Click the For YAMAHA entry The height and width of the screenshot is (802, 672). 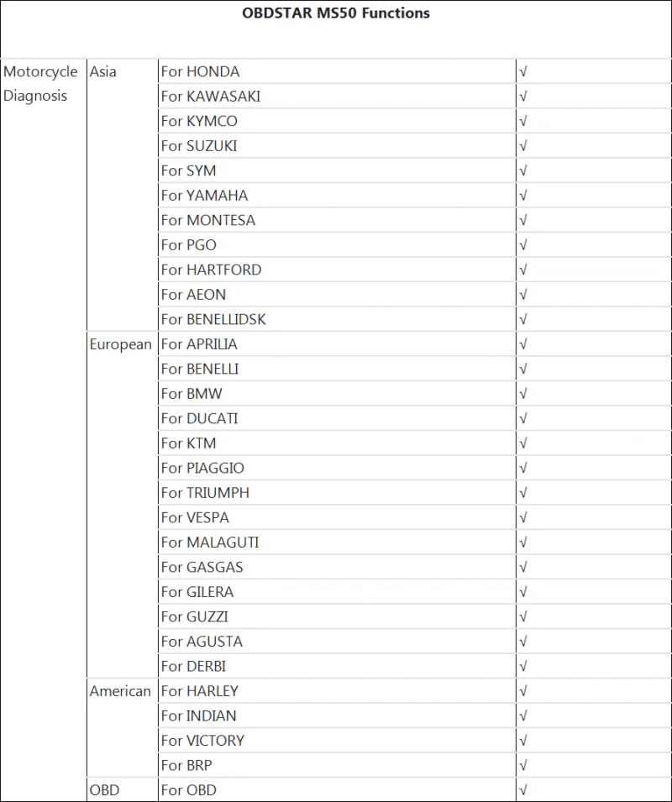[205, 196]
